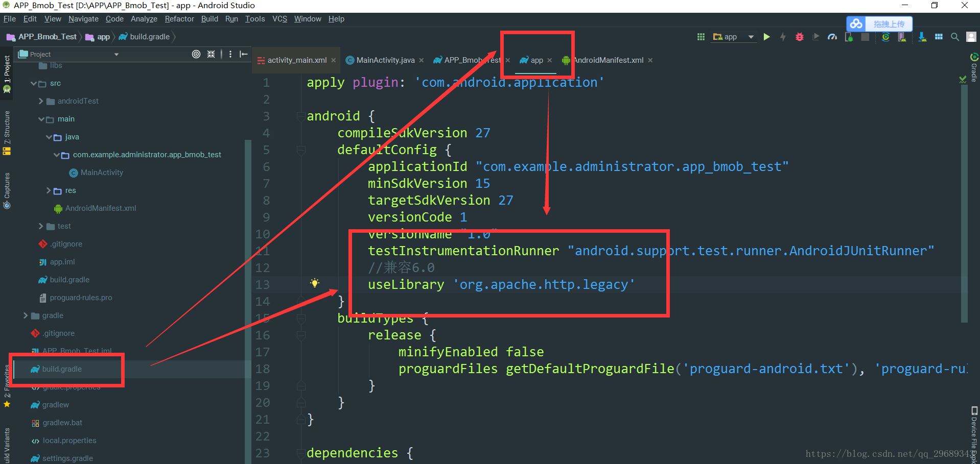Select local.properties in the project tree
Viewport: 980px width, 464px height.
[69, 441]
